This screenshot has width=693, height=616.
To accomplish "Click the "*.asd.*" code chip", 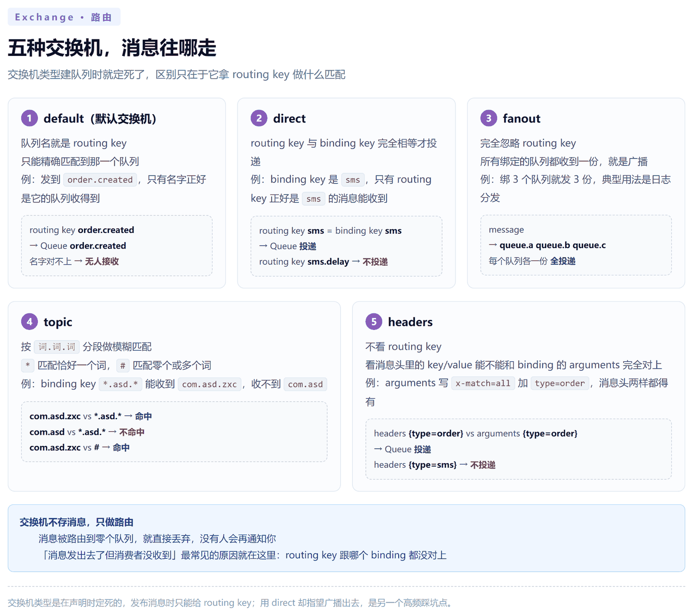I will (x=120, y=384).
